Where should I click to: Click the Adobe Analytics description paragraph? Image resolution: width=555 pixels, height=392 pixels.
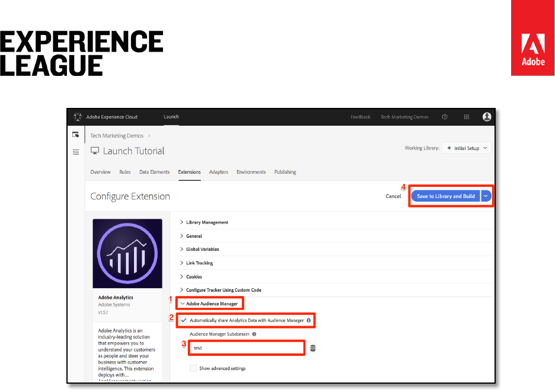click(127, 352)
